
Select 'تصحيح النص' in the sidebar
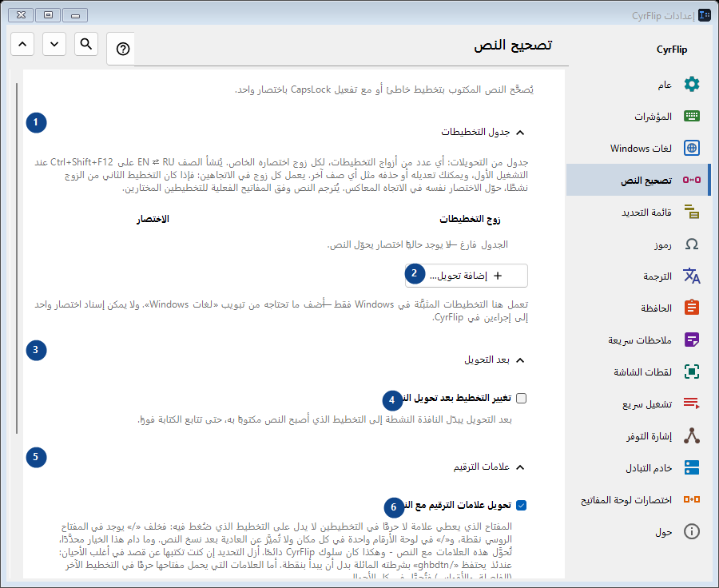(x=638, y=180)
